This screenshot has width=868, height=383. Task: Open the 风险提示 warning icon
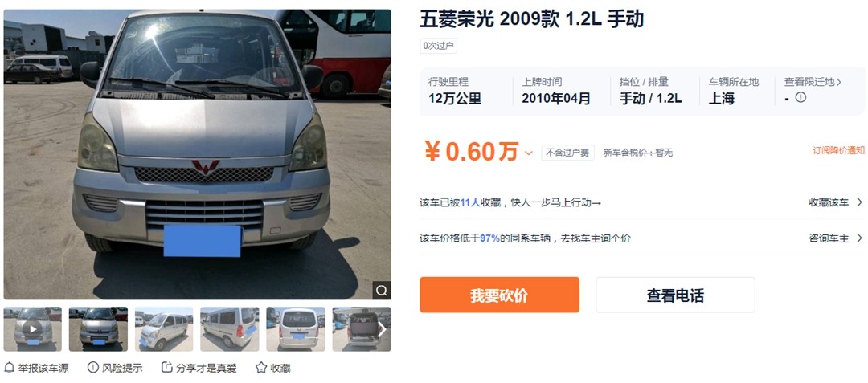click(92, 368)
